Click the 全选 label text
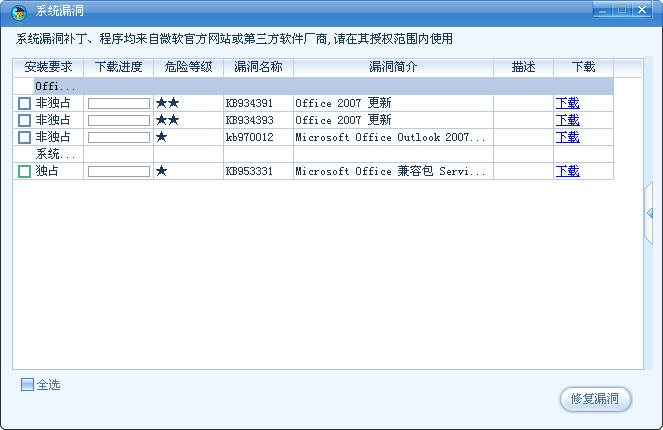Screen dimensions: 663x430 [x=49, y=385]
